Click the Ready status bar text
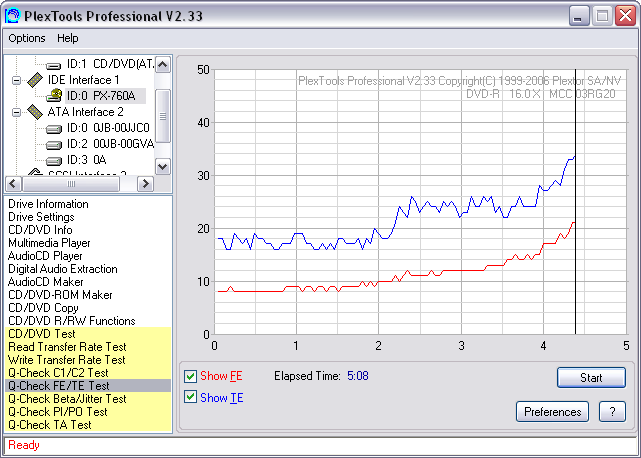 (24, 445)
